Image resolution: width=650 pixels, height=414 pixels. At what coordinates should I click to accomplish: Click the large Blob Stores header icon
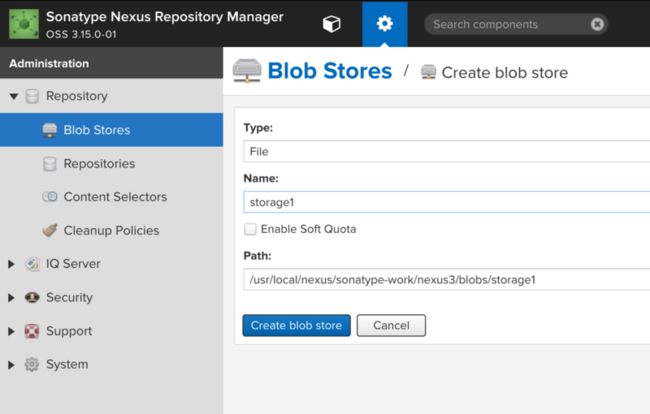(x=247, y=71)
